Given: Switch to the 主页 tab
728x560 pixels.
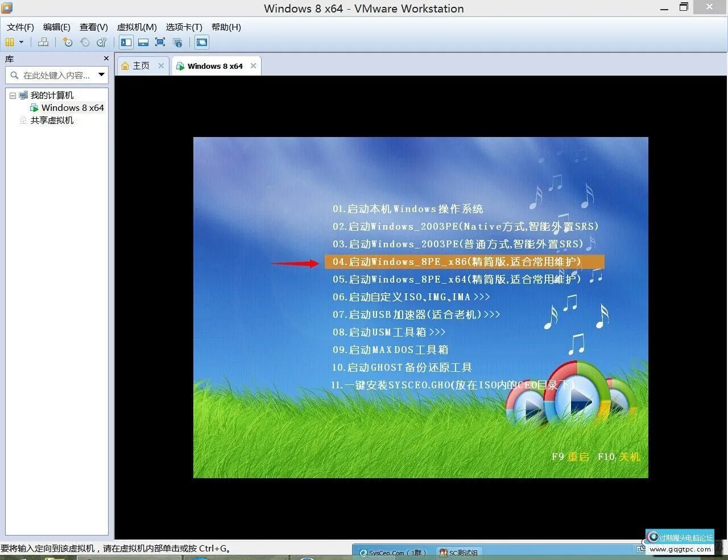Looking at the screenshot, I should tap(140, 66).
